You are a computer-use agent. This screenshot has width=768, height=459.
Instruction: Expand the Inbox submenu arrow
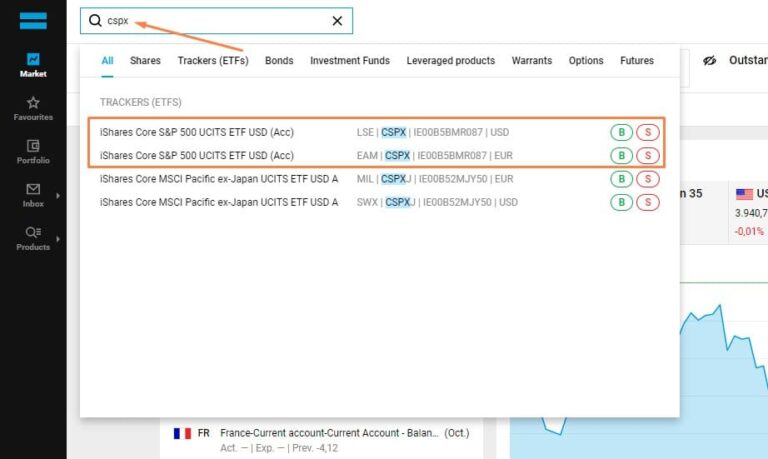59,195
